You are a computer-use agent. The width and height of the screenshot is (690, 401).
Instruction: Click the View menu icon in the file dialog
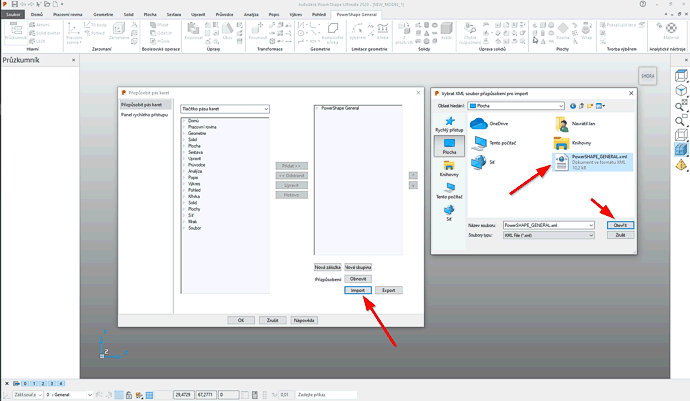coord(600,106)
